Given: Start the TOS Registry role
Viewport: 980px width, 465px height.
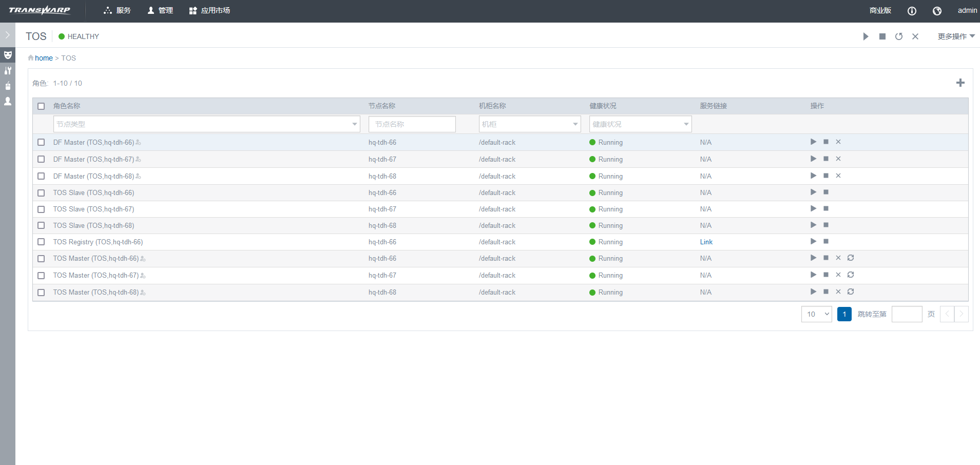Looking at the screenshot, I should 813,241.
